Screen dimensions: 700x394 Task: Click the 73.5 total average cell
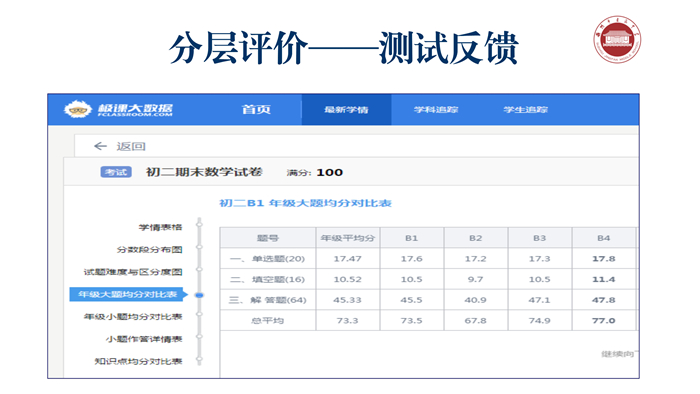(x=412, y=320)
